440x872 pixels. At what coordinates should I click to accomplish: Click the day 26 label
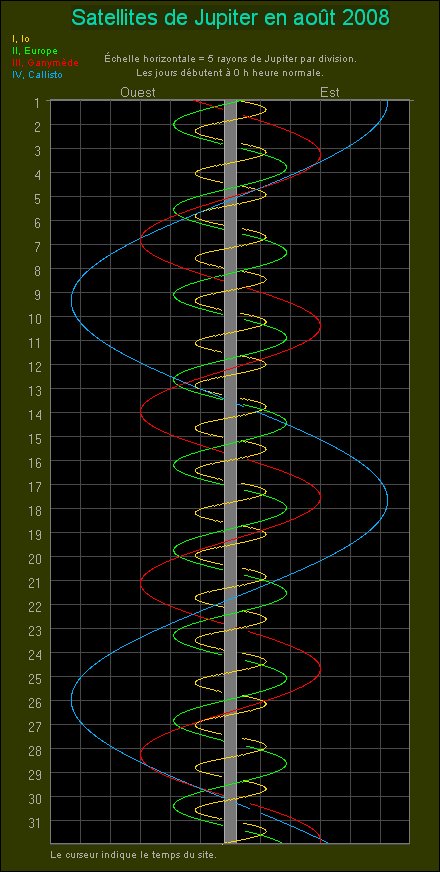[34, 701]
